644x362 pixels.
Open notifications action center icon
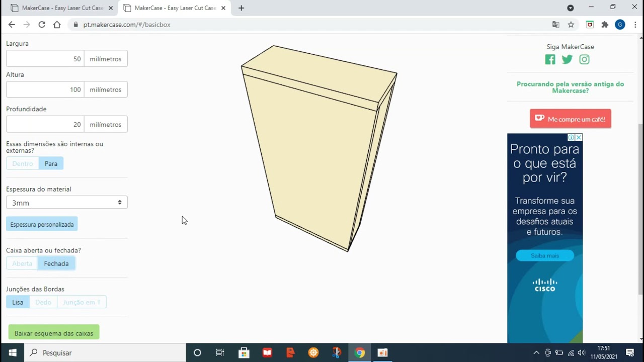pos(630,352)
